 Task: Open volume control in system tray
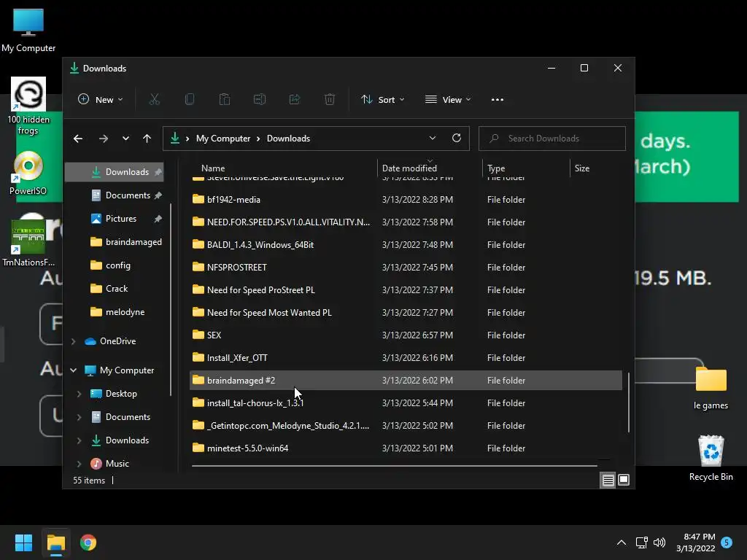pos(659,542)
